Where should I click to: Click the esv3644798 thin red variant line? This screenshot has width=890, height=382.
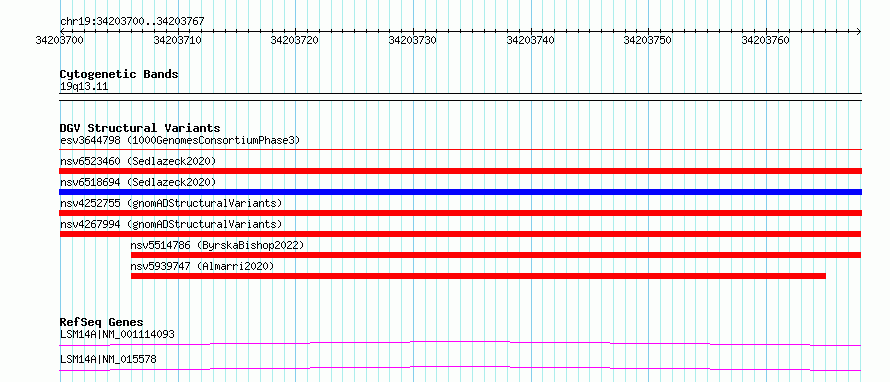click(460, 150)
